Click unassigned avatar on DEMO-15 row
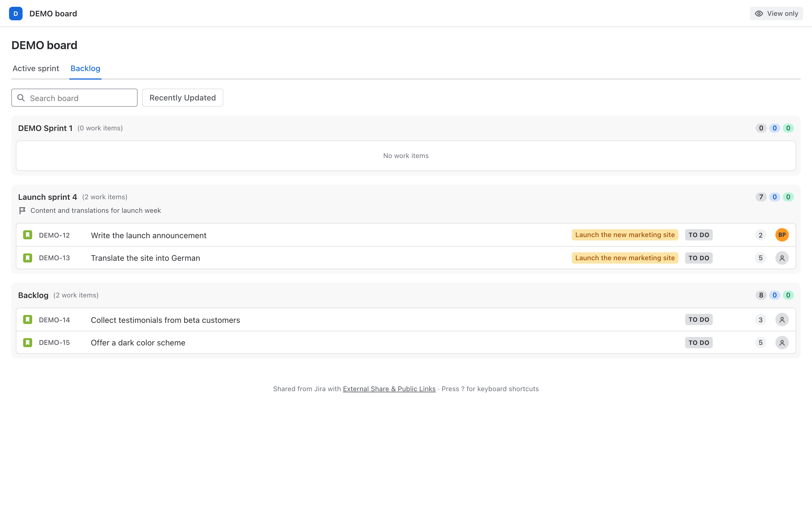The image size is (812, 508). 782,343
